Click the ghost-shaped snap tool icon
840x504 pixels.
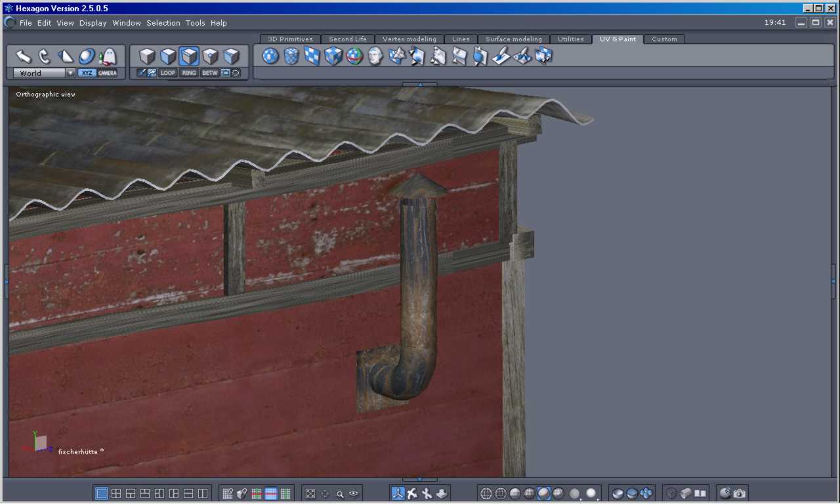108,56
